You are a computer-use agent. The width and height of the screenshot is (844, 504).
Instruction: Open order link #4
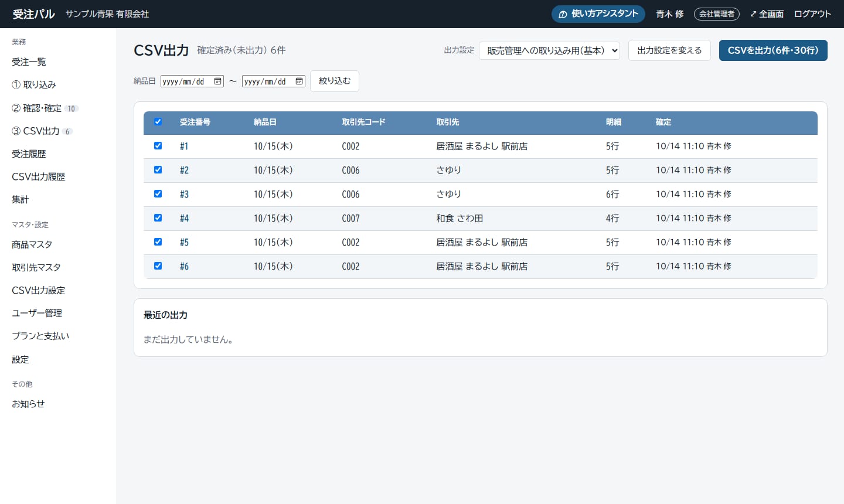[184, 219]
